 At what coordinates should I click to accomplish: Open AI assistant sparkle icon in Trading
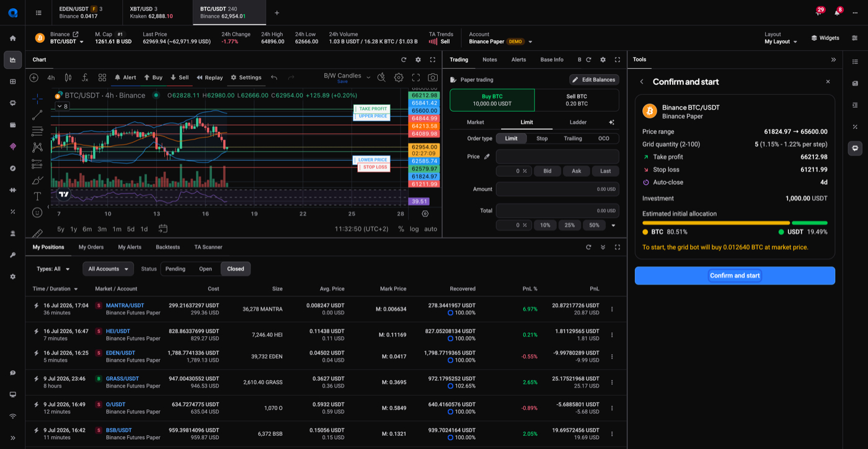click(611, 122)
